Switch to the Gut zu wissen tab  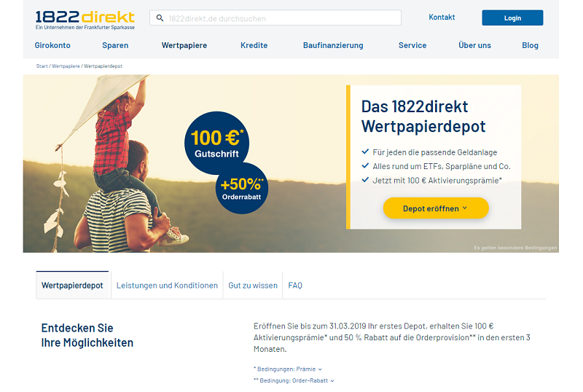253,286
